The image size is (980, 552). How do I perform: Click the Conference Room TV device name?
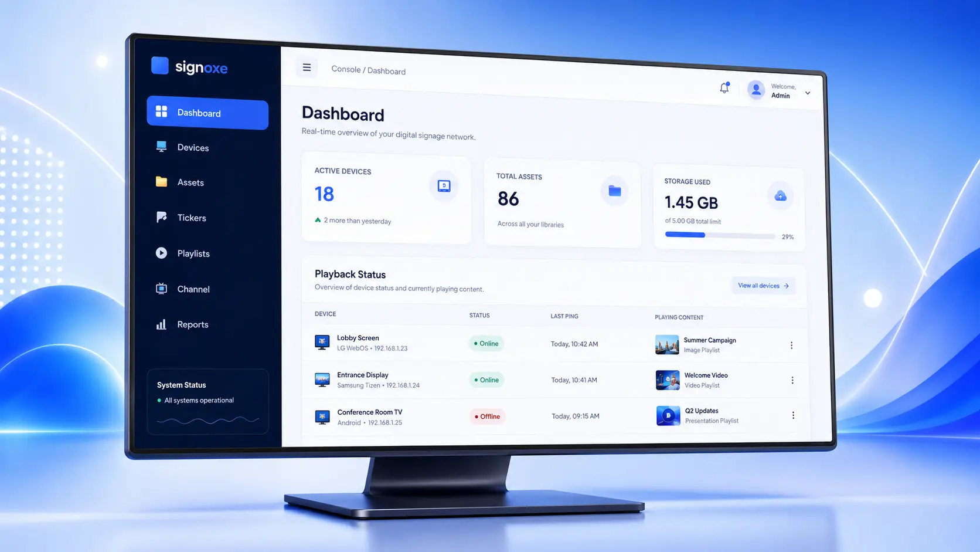370,412
